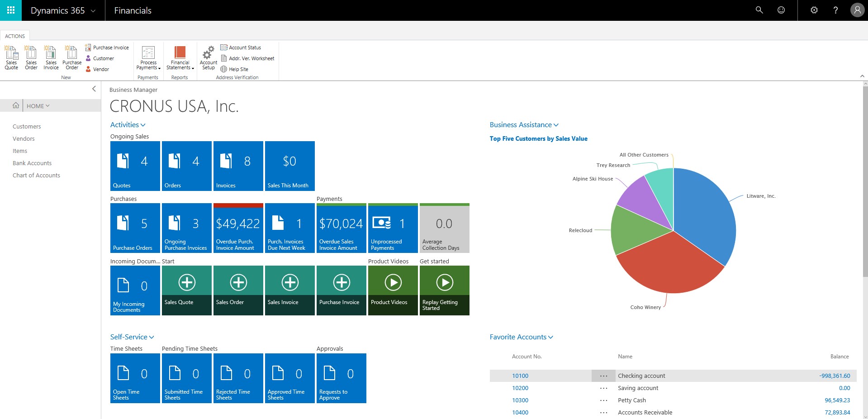Open the Financial Statements dropdown
Image resolution: width=868 pixels, height=419 pixels.
pos(180,58)
